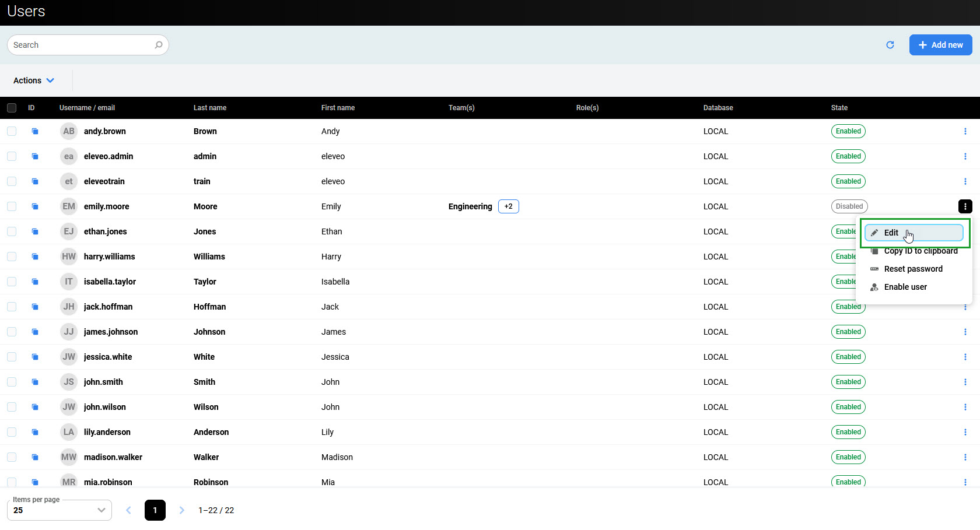
Task: Open kebab menu for john.smith row
Action: (x=965, y=382)
